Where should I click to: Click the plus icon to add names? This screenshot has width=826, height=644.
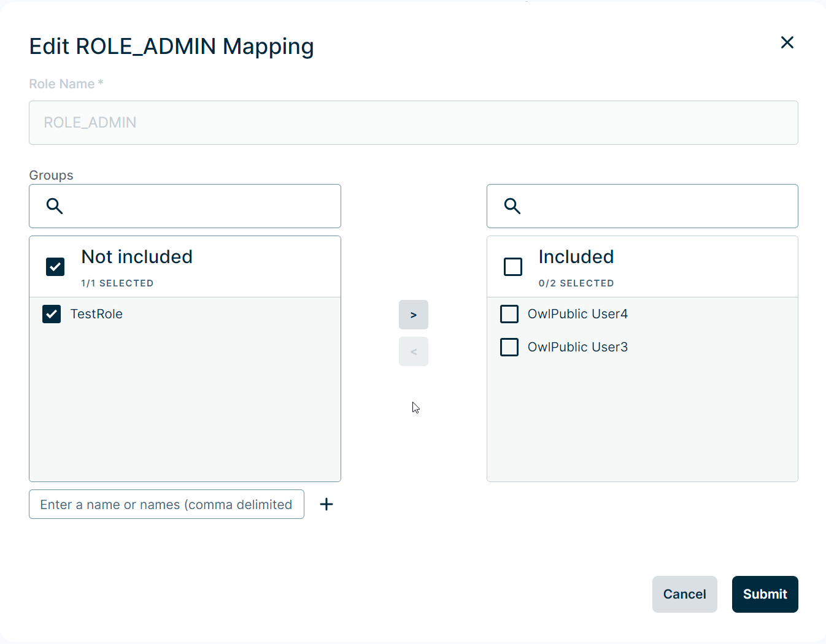tap(326, 504)
